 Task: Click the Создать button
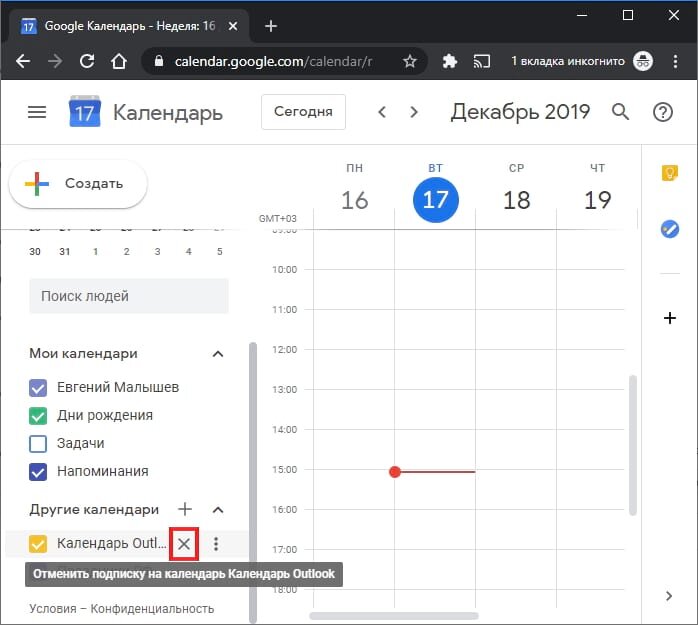click(x=78, y=183)
